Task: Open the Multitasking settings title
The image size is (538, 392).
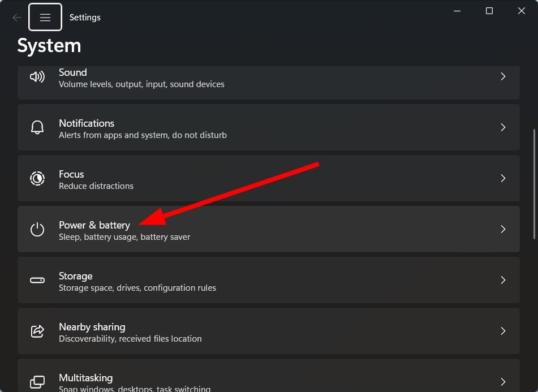Action: [86, 378]
